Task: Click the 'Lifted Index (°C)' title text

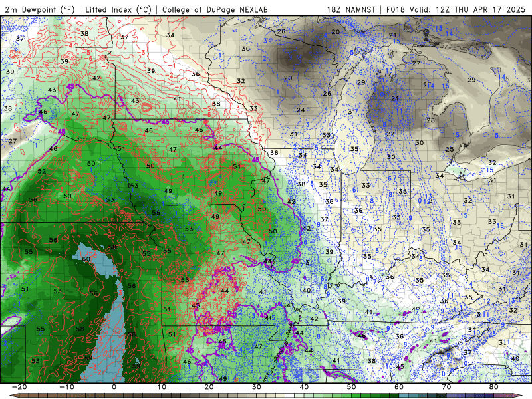Action: pyautogui.click(x=118, y=9)
